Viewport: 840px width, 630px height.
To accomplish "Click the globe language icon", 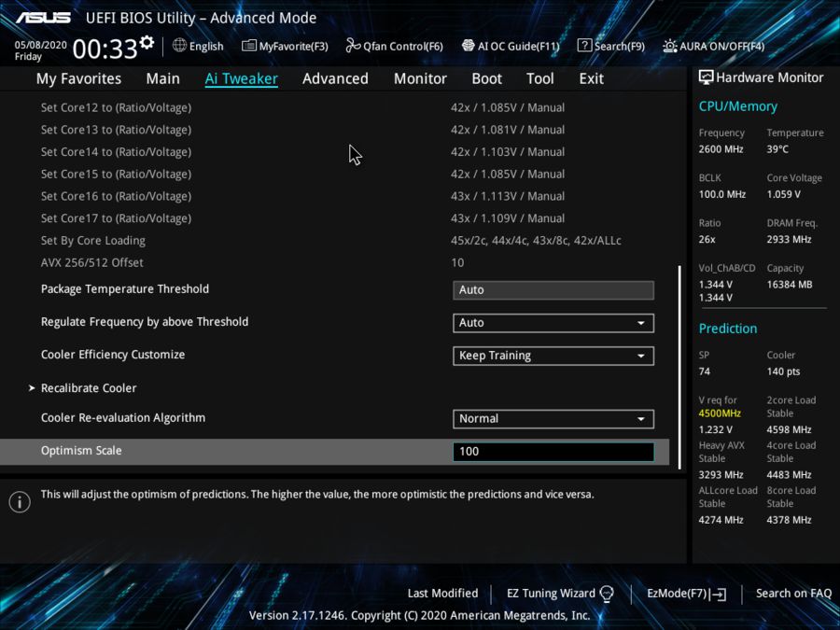I will coord(179,46).
